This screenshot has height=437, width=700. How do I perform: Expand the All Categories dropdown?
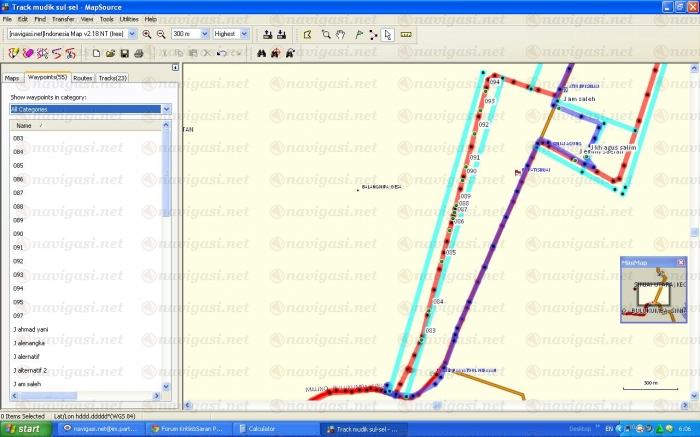[x=166, y=109]
